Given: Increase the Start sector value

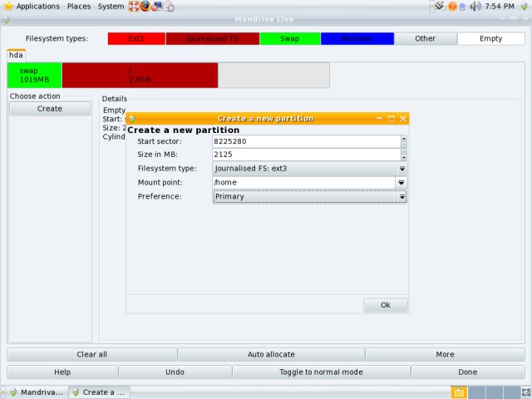Looking at the screenshot, I should (x=404, y=138).
